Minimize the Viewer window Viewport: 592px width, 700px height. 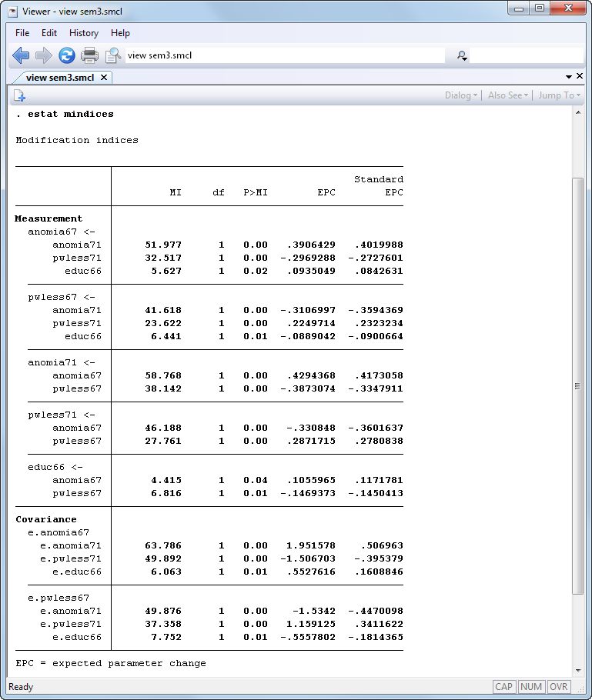pyautogui.click(x=519, y=8)
